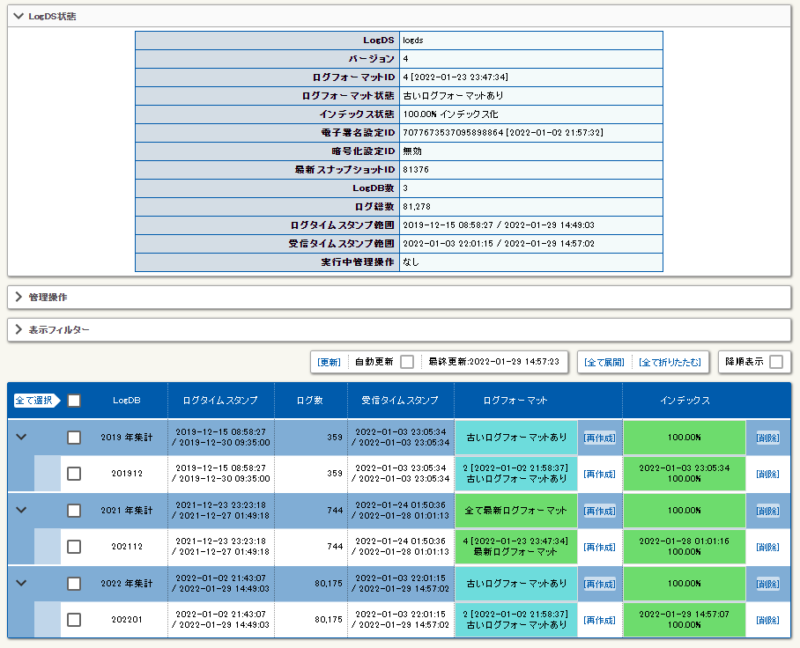The image size is (800, 648).
Task: Click 削除 for the 2022 年集計 row
Action: (769, 583)
